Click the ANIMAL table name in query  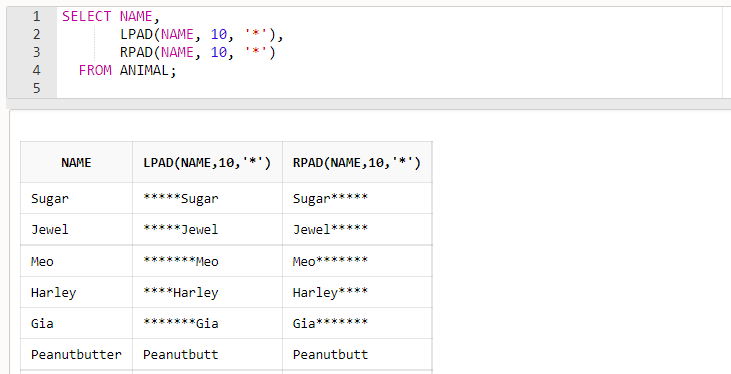pos(144,70)
